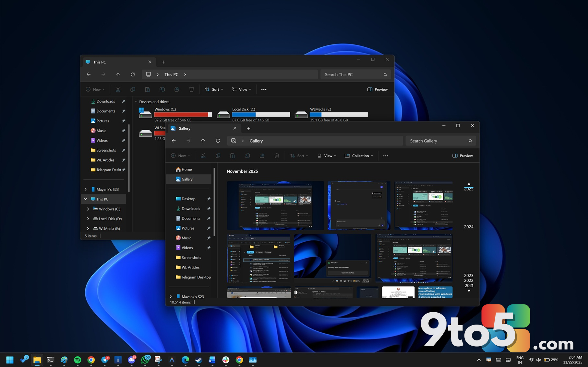Viewport: 588px width, 367px height.
Task: Unpin Videos in Gallery sidebar
Action: 209,248
